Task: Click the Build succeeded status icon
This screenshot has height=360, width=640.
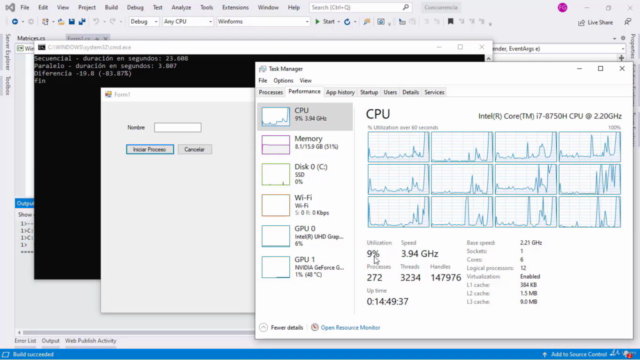Action: pos(6,354)
